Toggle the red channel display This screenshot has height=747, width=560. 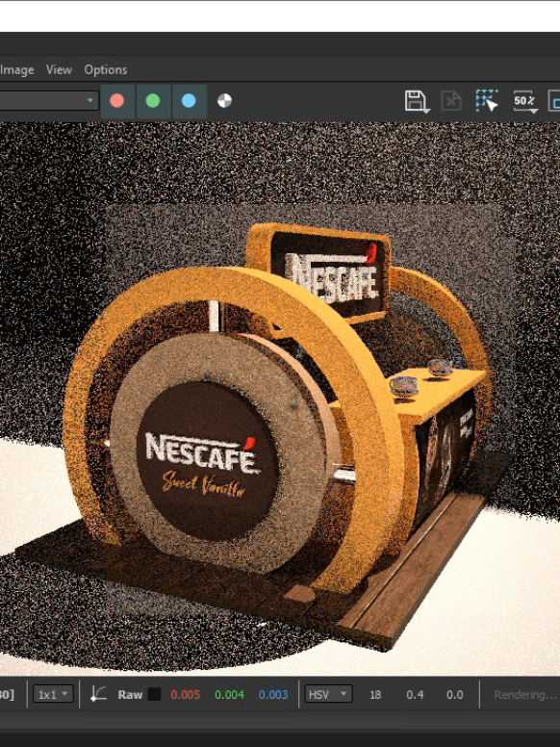[117, 101]
